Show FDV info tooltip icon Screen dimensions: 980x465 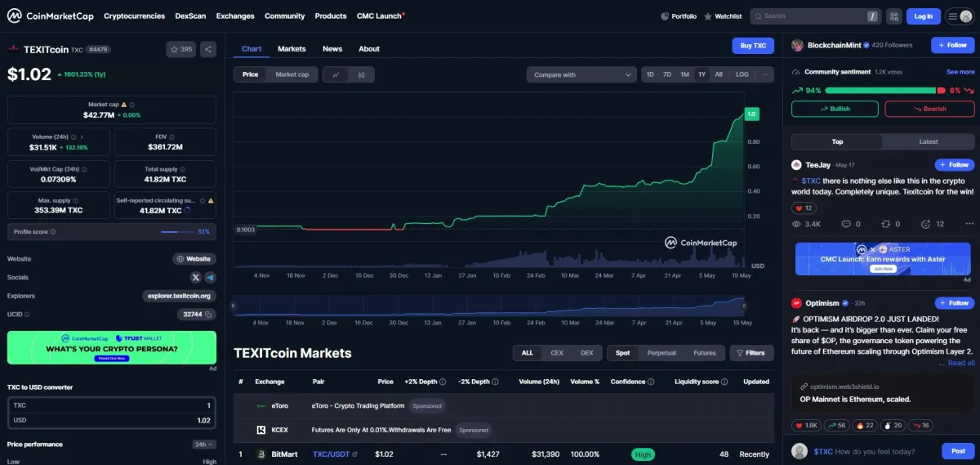[173, 136]
